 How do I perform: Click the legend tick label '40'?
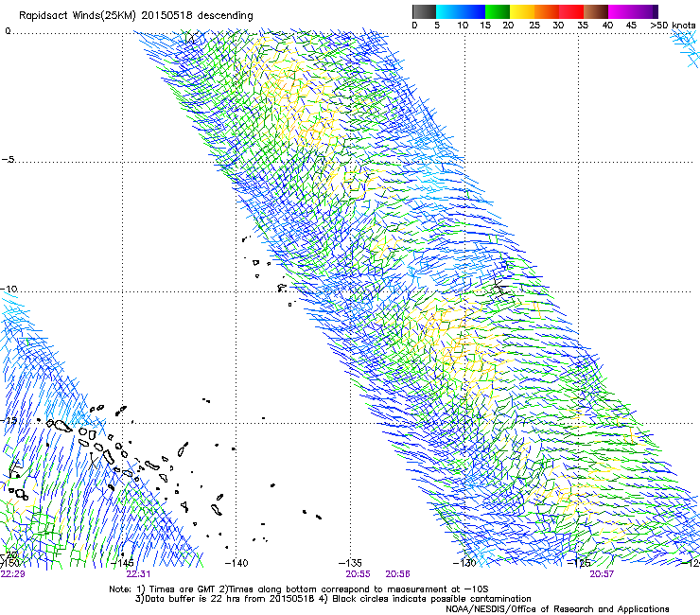coord(607,26)
